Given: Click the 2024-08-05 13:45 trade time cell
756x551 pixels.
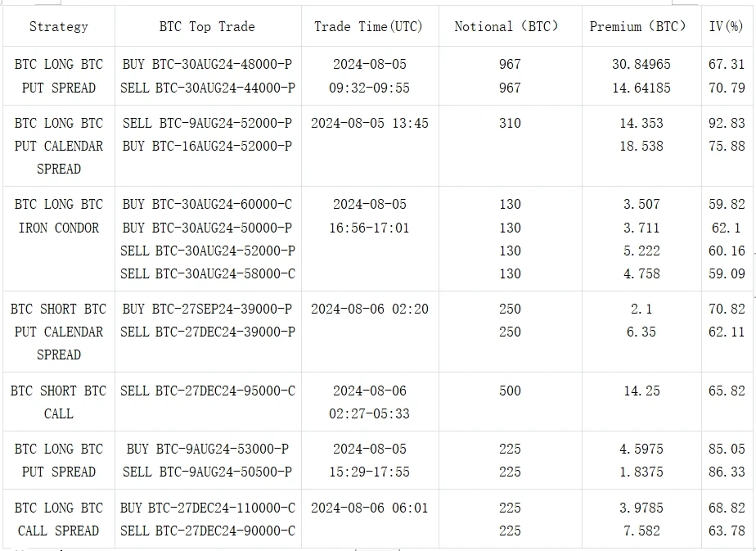Looking at the screenshot, I should (369, 123).
